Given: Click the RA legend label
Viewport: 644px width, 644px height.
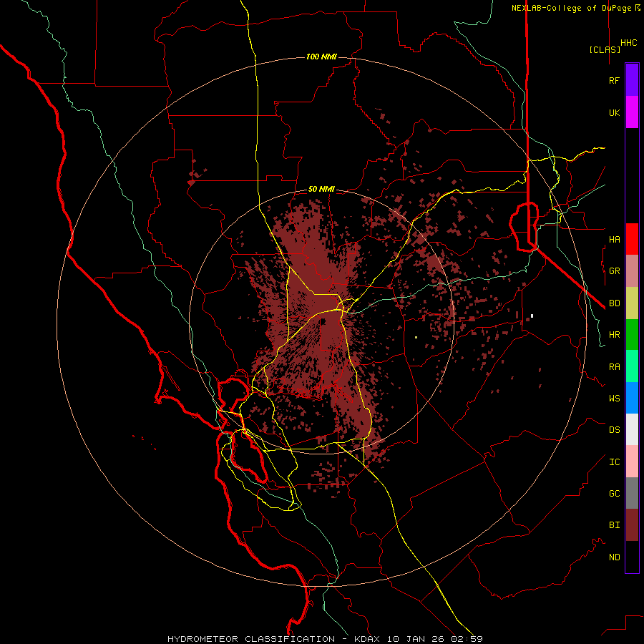Looking at the screenshot, I should click(614, 367).
